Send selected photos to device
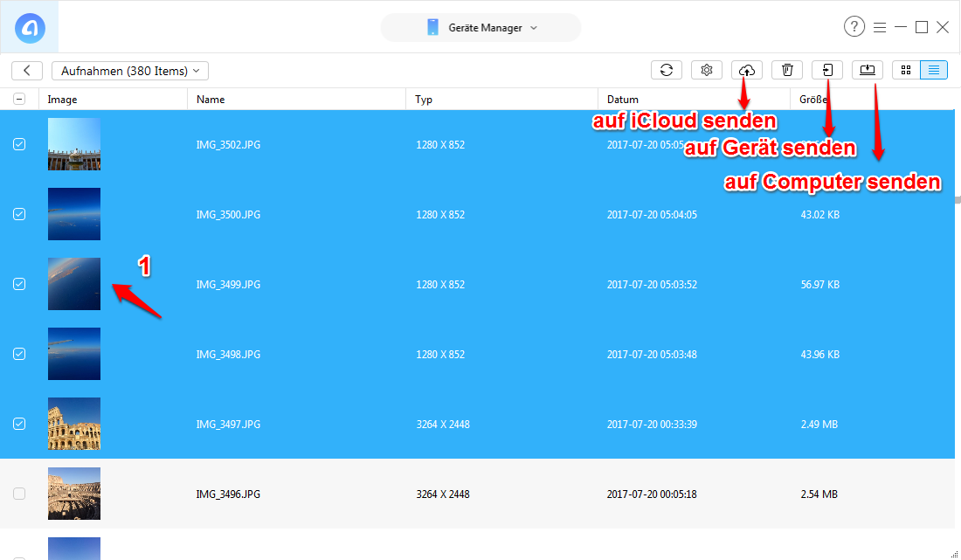961x560 pixels. pyautogui.click(x=827, y=71)
